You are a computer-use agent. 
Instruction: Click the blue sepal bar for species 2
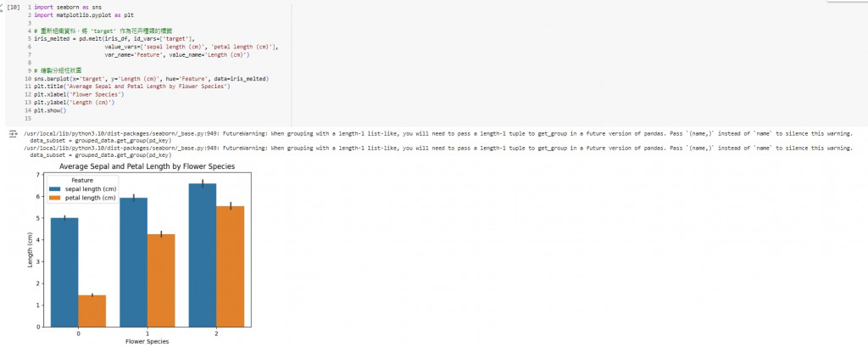click(203, 255)
